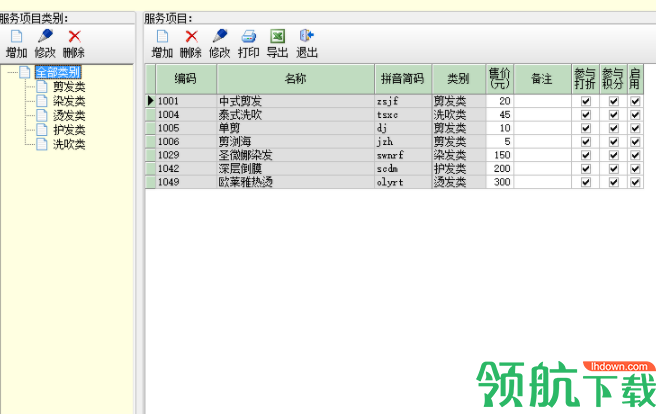The image size is (656, 414).
Task: Select category cell 洗吹类 in table
Action: tap(459, 115)
